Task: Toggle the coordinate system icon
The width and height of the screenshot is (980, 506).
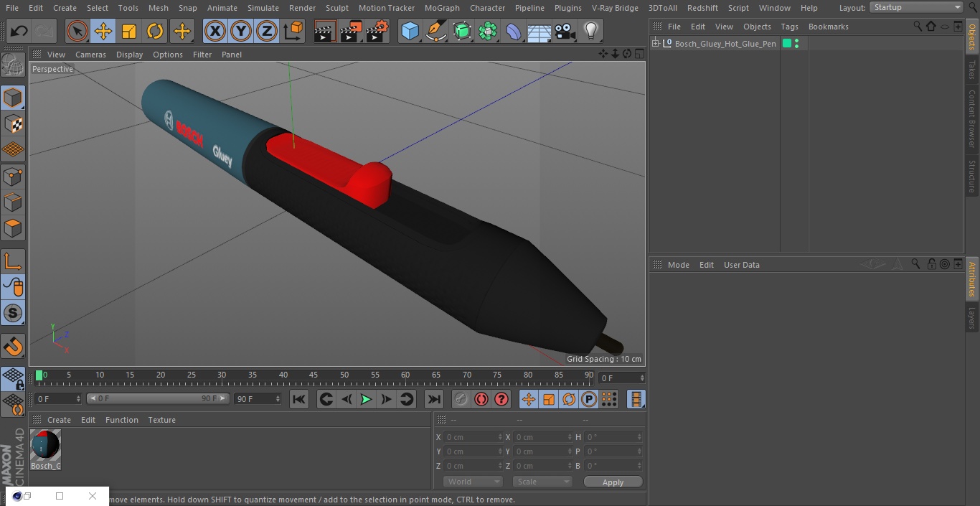Action: 293,31
